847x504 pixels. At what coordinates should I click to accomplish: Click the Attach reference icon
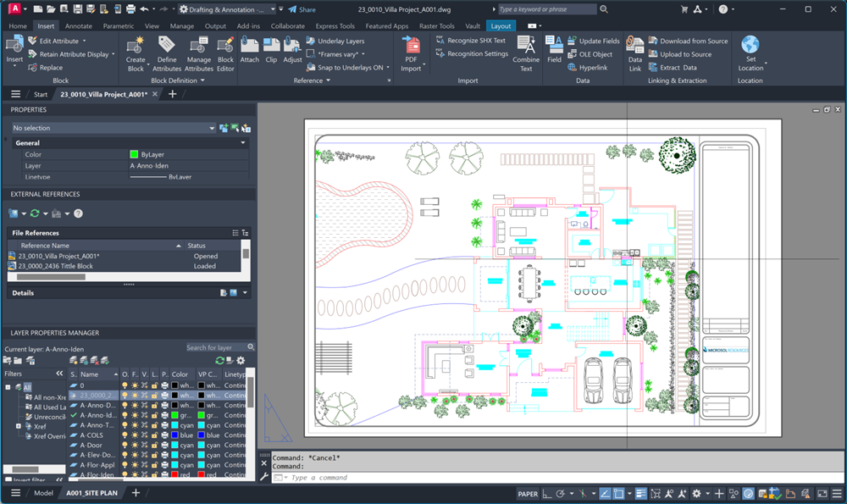[x=250, y=47]
